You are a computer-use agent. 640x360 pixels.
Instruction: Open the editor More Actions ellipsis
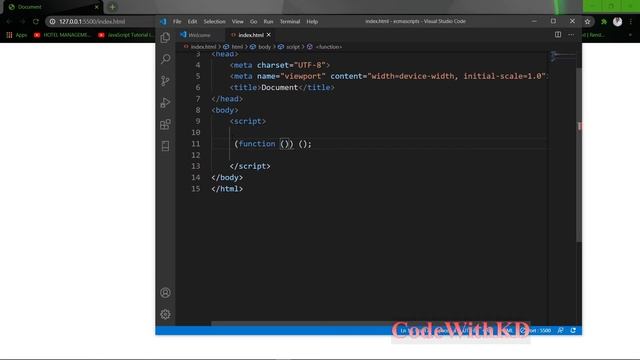click(x=571, y=35)
